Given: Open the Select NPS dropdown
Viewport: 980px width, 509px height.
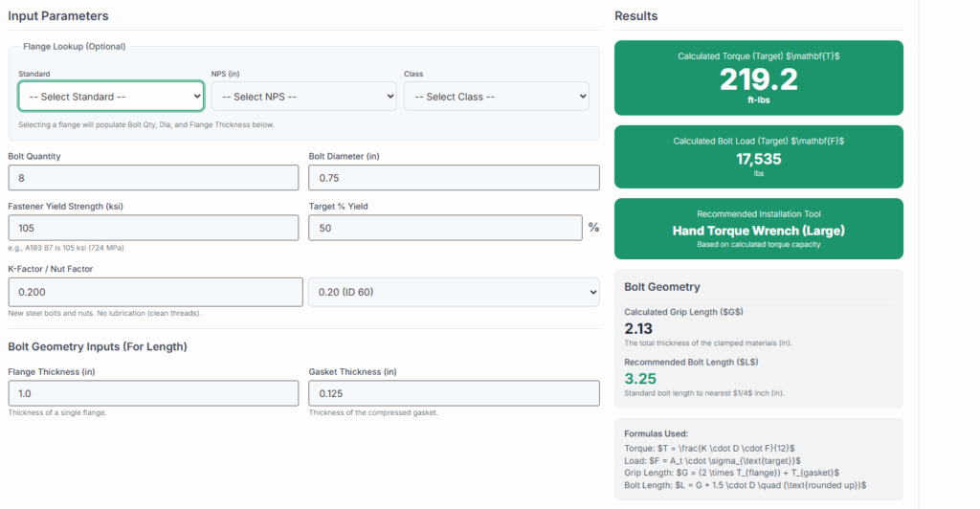Looking at the screenshot, I should [x=303, y=97].
